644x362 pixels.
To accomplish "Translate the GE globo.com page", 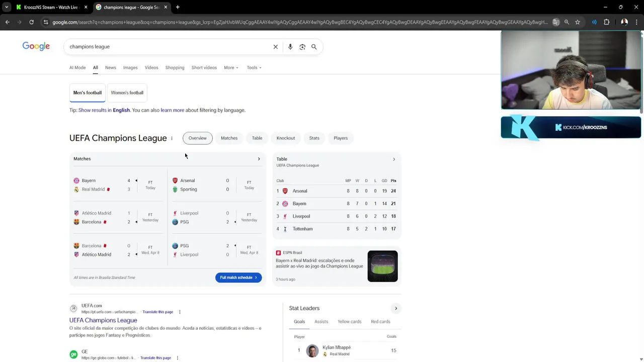I will pyautogui.click(x=155, y=358).
